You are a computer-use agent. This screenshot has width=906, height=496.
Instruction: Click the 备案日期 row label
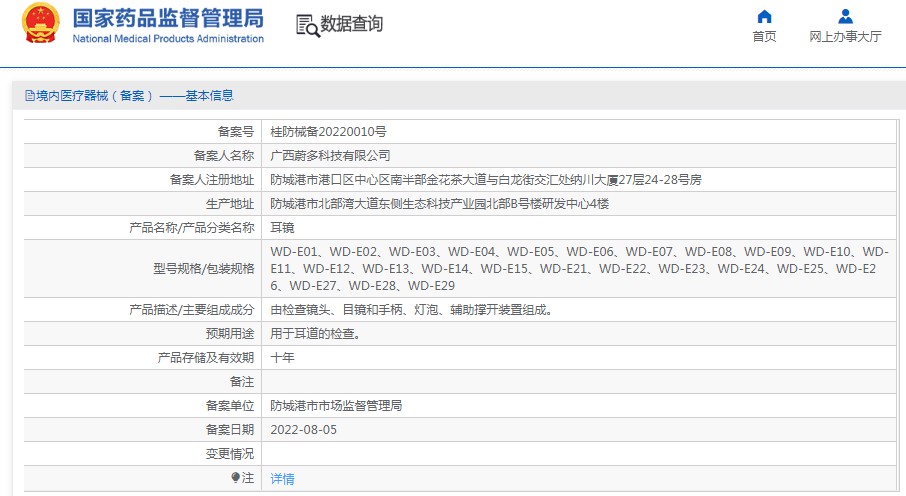tap(230, 430)
